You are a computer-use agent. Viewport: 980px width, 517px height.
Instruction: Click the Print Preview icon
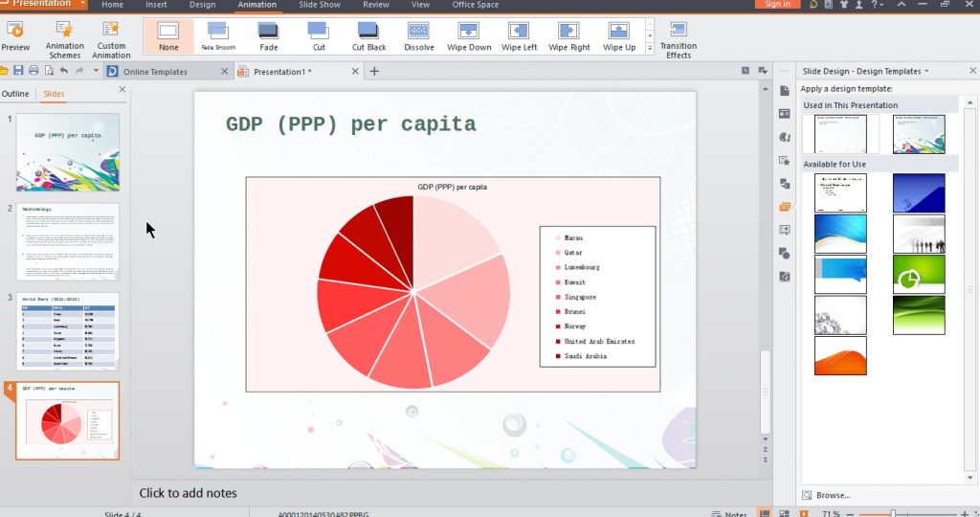pyautogui.click(x=49, y=71)
